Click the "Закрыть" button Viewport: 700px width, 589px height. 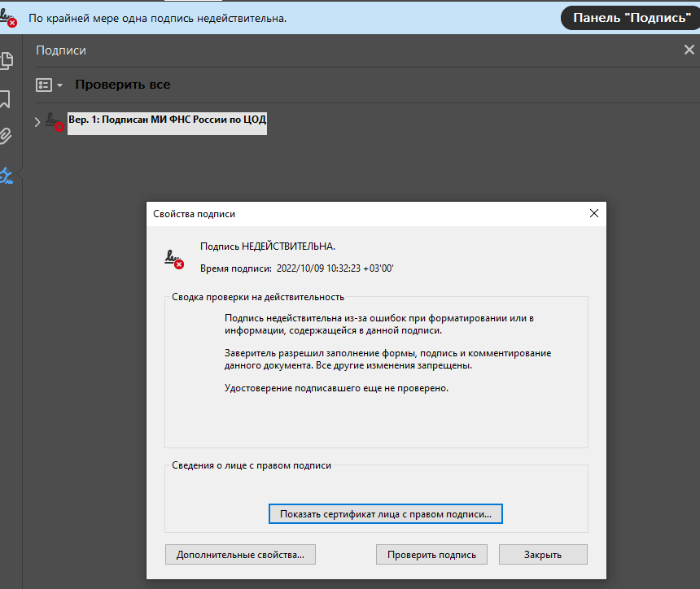point(543,555)
